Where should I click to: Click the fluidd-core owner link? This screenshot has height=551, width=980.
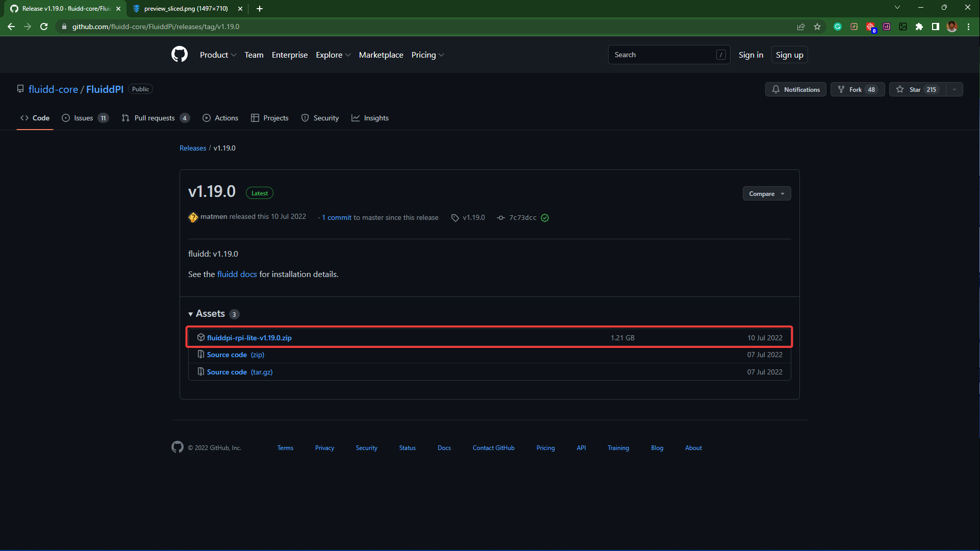(x=53, y=89)
